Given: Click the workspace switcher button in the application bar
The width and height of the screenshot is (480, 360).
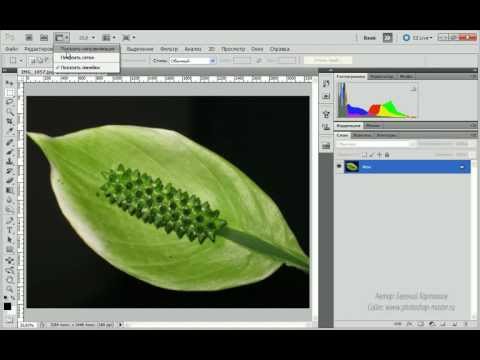Looking at the screenshot, I should coord(369,38).
